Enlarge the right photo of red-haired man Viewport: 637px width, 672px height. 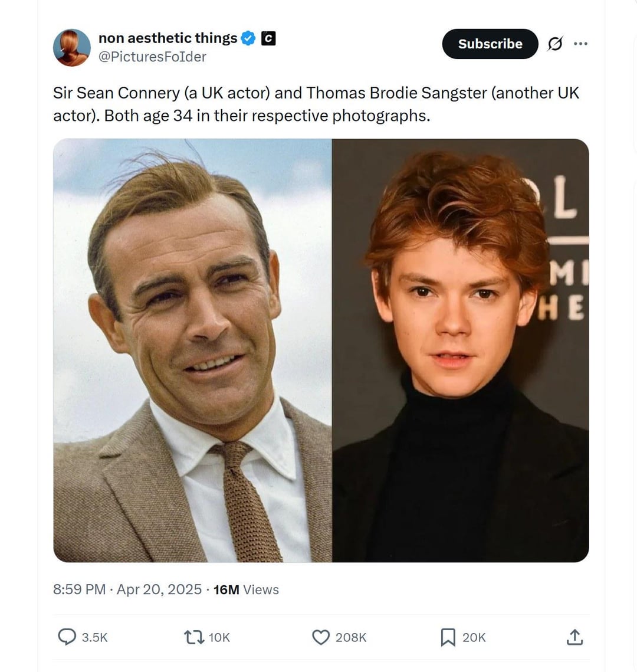tap(461, 350)
